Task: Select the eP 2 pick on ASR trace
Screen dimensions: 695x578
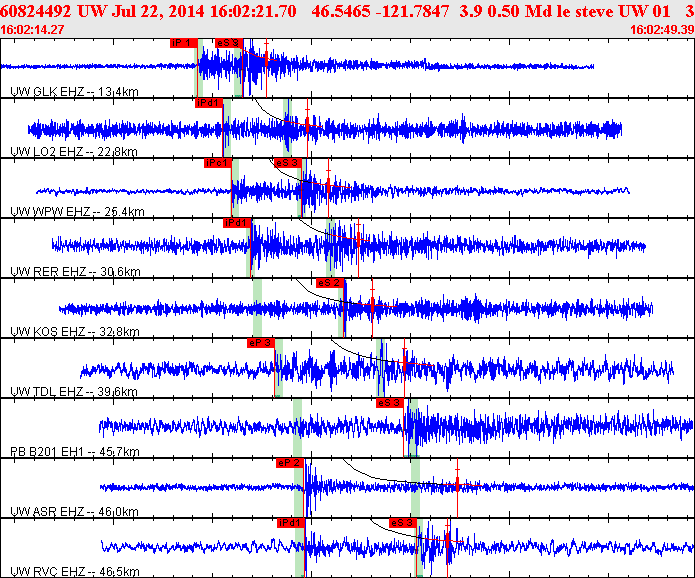Action: [289, 463]
